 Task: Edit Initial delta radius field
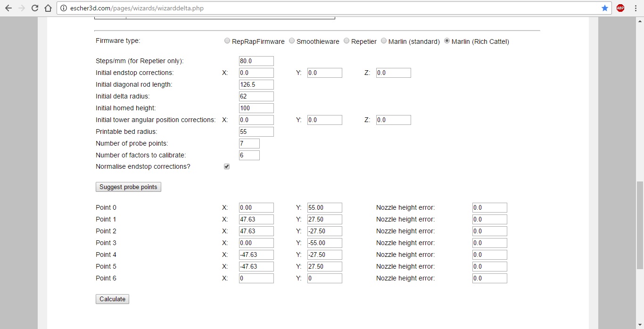[x=256, y=97]
